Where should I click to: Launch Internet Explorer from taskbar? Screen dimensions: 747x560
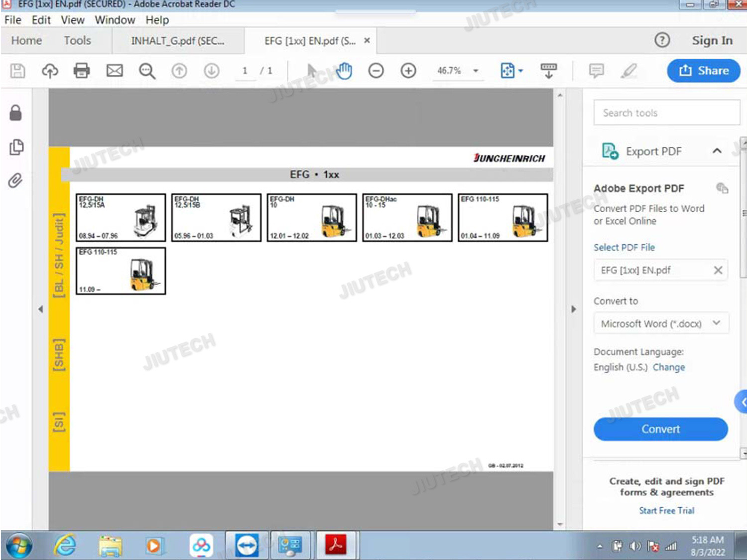click(x=65, y=546)
